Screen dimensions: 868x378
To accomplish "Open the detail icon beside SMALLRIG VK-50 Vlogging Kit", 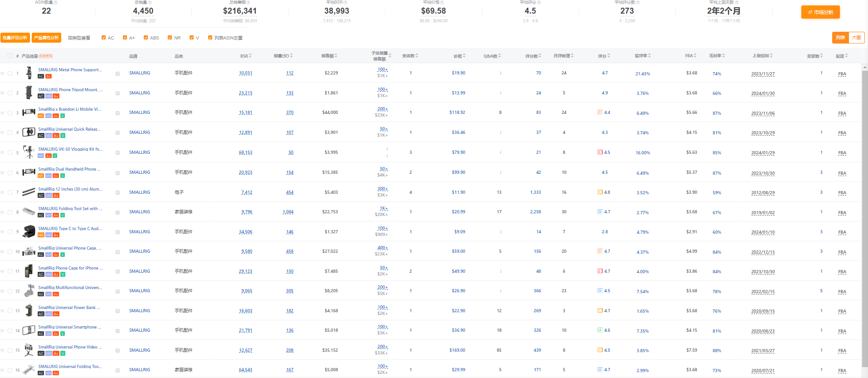I will tap(117, 153).
